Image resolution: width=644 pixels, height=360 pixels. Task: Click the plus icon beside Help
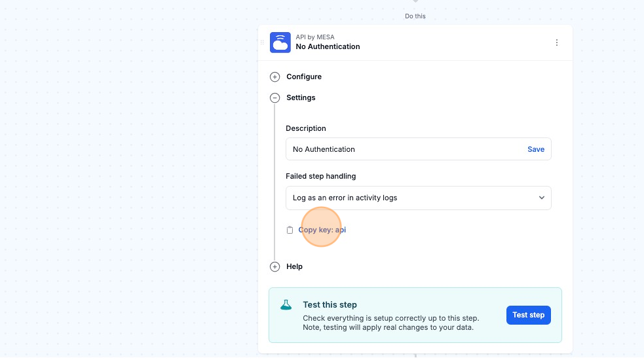[x=275, y=267]
